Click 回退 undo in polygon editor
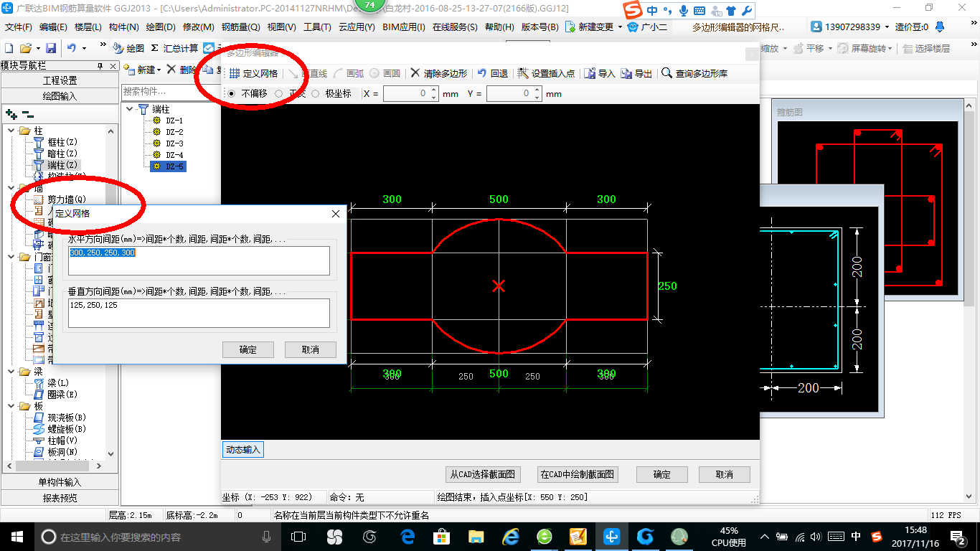Screen dimensions: 980x551 pos(493,73)
